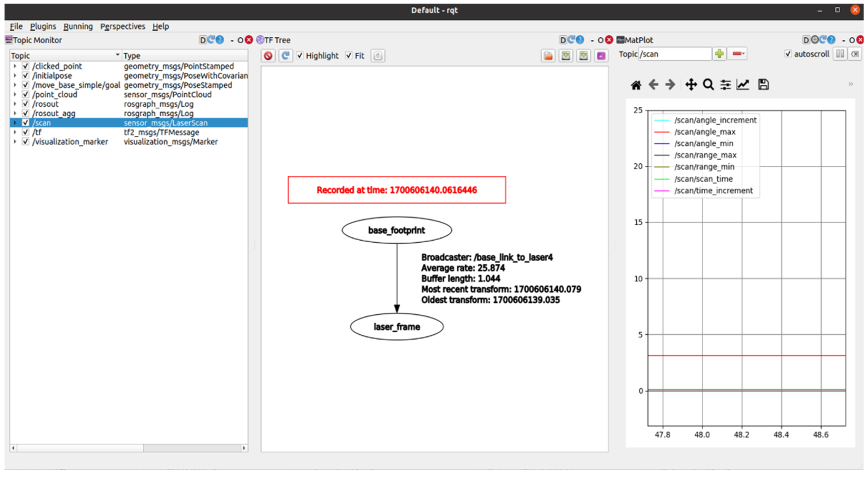
Task: Uncheck the /point_cloud topic checkbox
Action: tap(26, 94)
